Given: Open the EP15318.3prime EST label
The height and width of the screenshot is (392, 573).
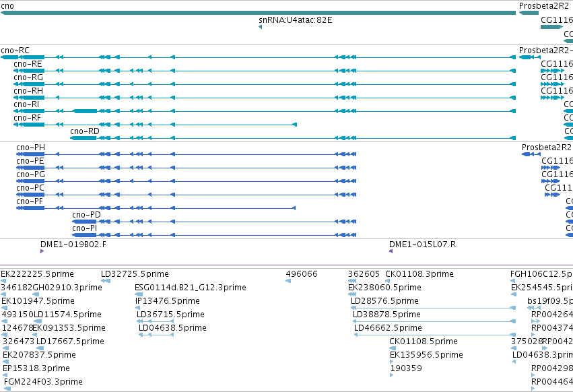Looking at the screenshot, I should [x=36, y=368].
